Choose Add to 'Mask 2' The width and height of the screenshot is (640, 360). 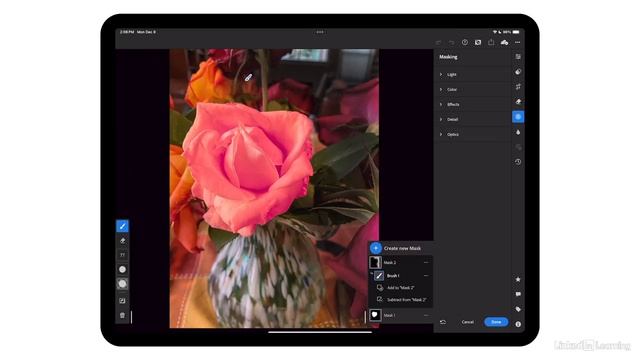401,288
